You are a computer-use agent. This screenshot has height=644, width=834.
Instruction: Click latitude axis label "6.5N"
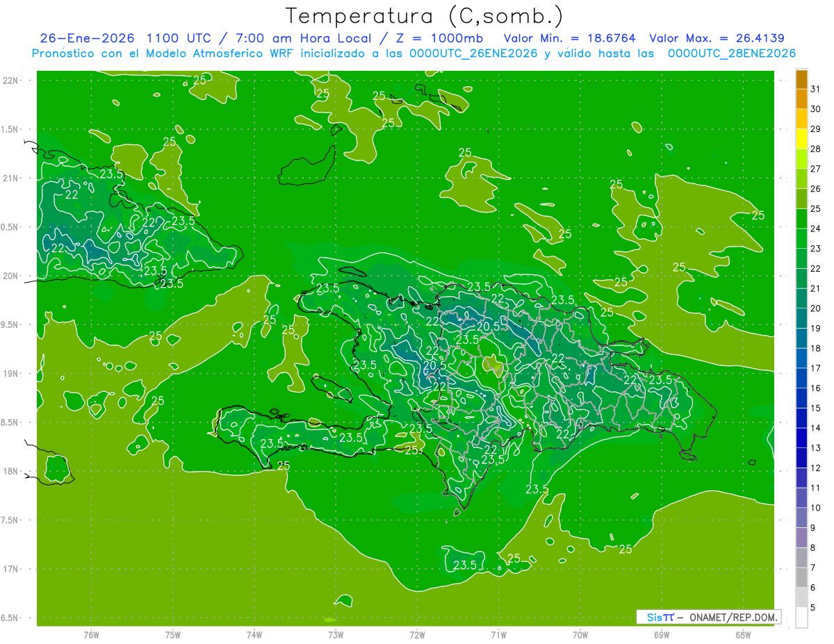10,618
